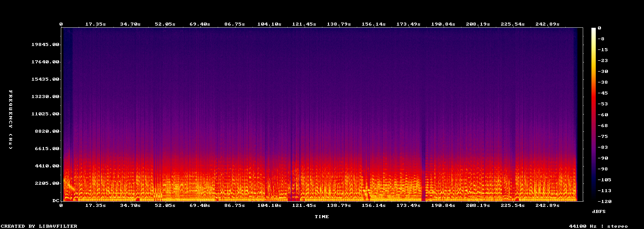
Task: Click 121.45s on the lower time axis
Action: click(304, 205)
